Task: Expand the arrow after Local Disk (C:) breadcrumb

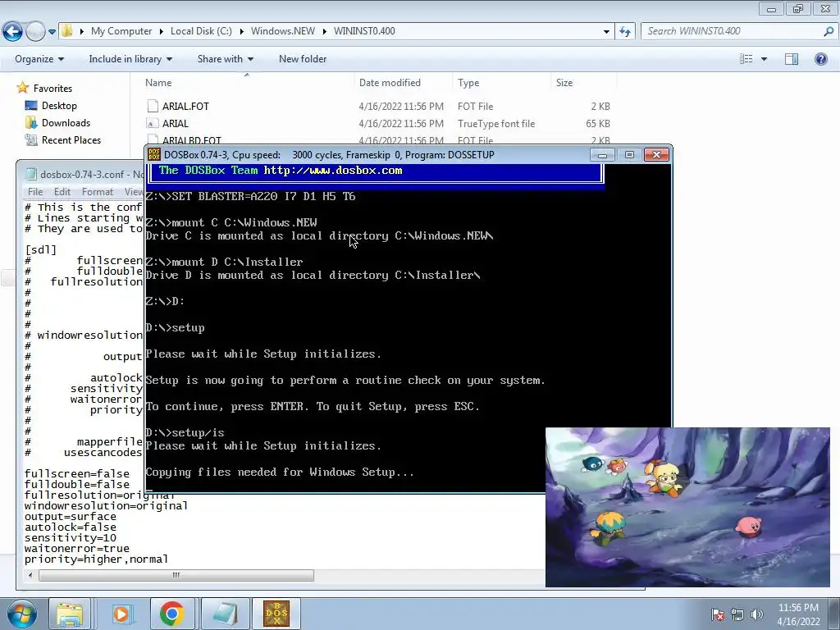Action: 242,31
